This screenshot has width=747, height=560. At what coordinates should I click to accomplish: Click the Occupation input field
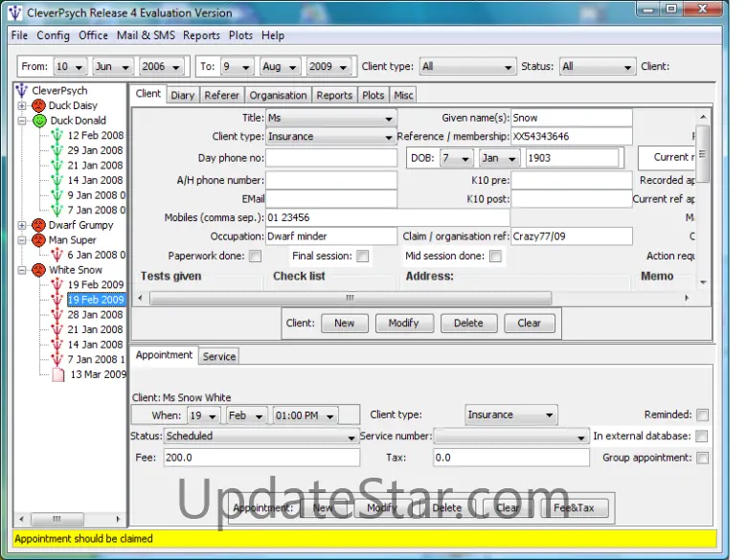(330, 236)
